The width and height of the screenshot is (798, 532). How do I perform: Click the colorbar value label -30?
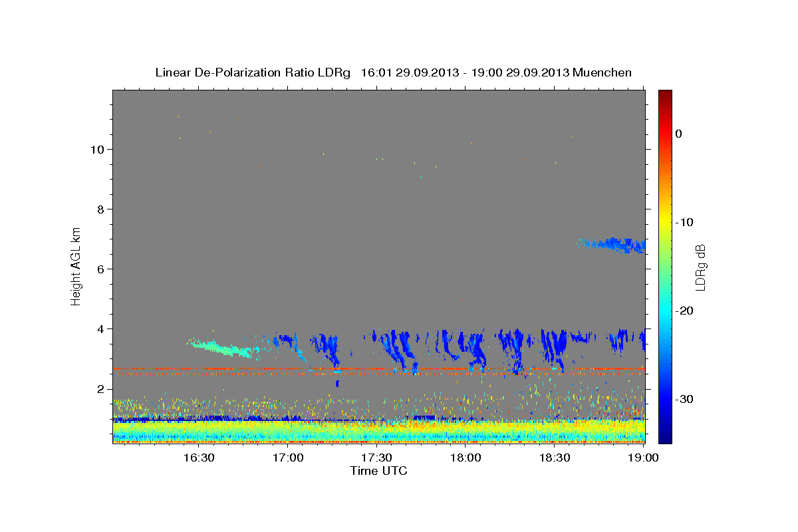(686, 399)
